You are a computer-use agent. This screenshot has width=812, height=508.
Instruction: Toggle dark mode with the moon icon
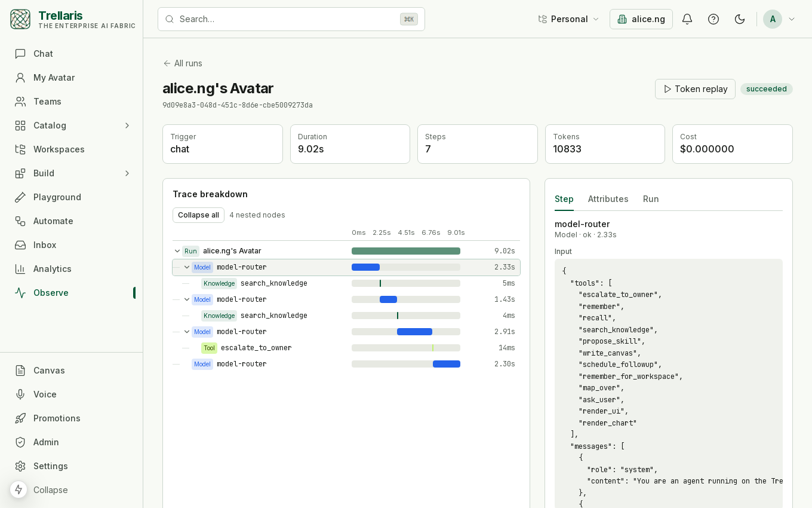click(740, 19)
